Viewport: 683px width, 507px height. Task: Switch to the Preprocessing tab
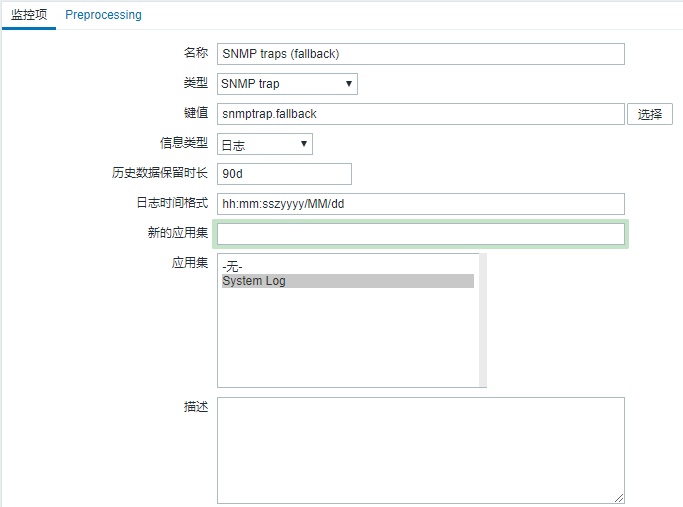tap(103, 15)
